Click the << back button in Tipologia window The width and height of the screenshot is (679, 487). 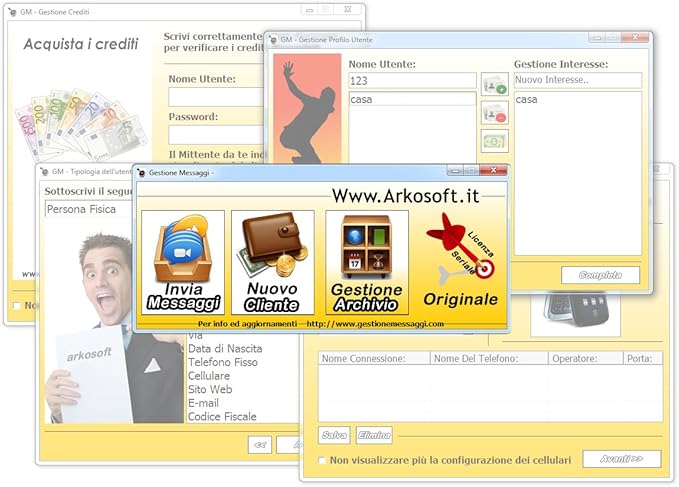coord(260,445)
